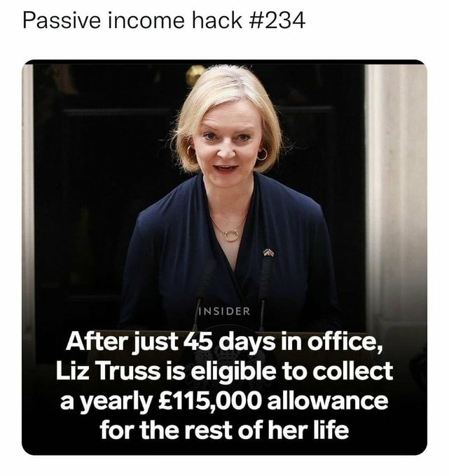Screen dimensions: 449x476
Task: Click the INSIDER watermark logo
Action: pos(224,311)
